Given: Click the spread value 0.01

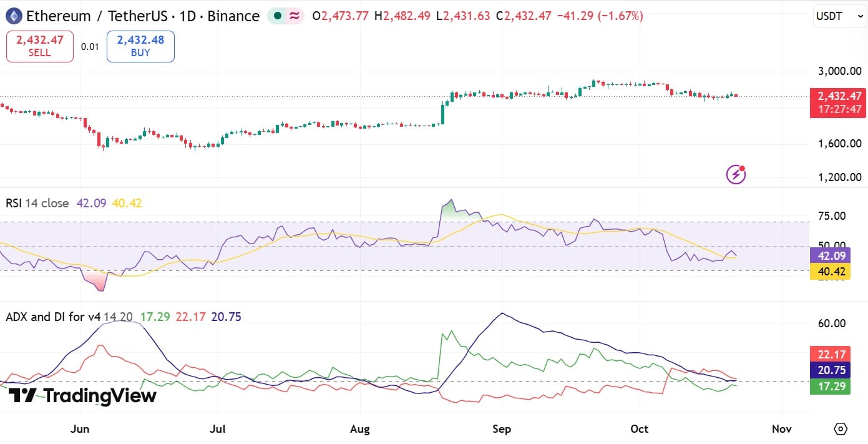Looking at the screenshot, I should point(90,47).
